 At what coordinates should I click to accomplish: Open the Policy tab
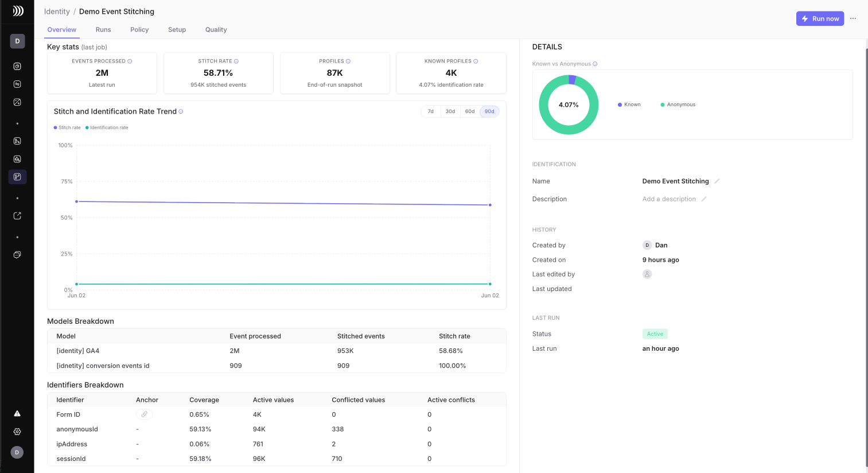139,30
